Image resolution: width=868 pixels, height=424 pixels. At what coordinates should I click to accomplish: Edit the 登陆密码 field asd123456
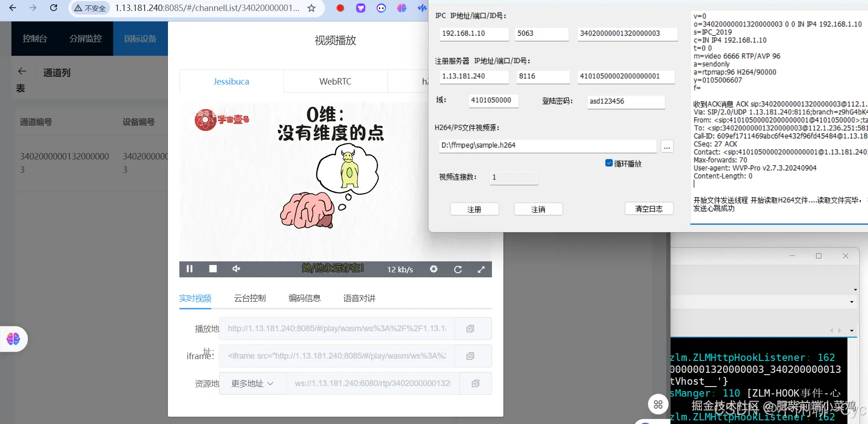click(x=626, y=102)
